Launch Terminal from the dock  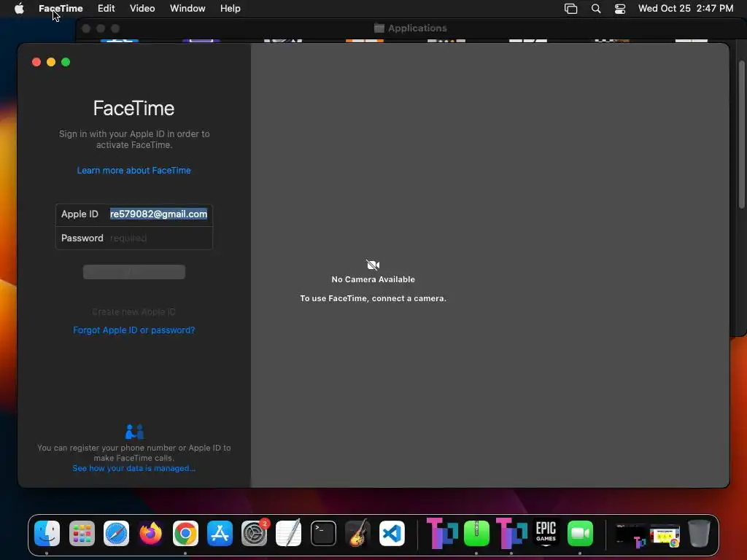pos(323,533)
